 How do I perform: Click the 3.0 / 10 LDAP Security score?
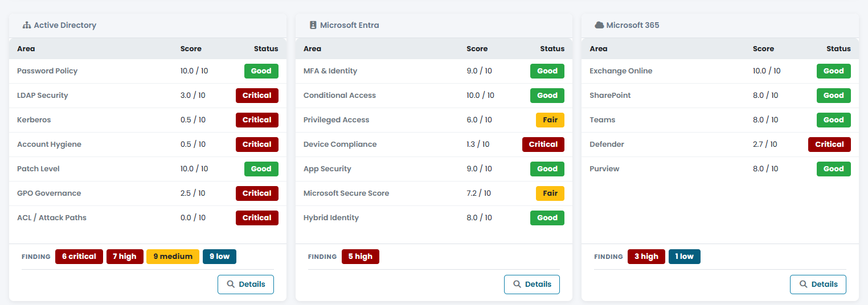point(193,96)
